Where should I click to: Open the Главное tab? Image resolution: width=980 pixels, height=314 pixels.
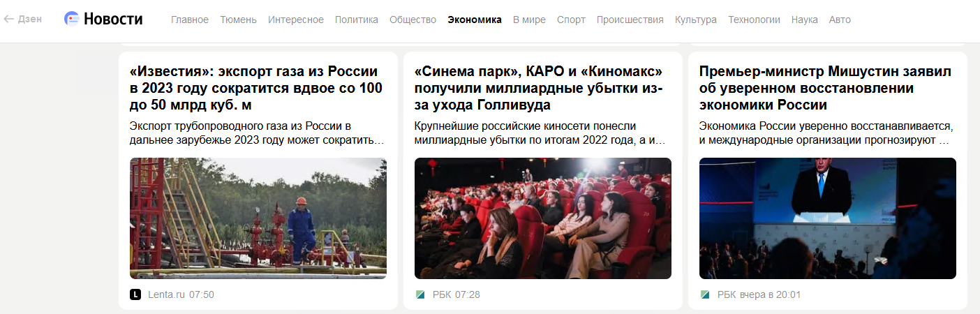point(190,20)
